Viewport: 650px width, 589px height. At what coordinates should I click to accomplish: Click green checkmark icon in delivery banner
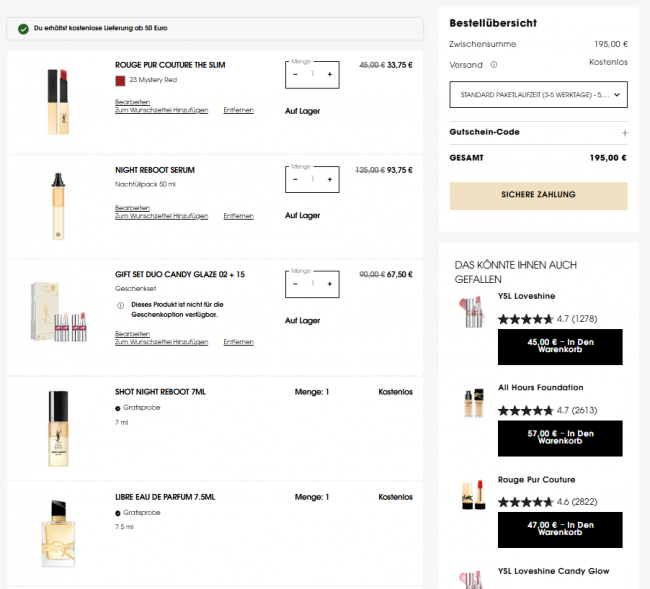point(23,29)
